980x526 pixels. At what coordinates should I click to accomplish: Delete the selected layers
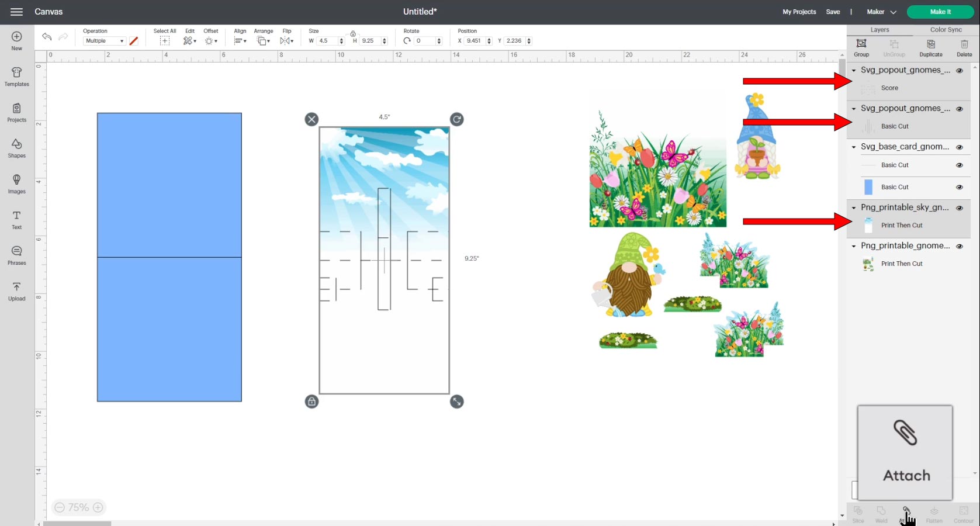click(x=964, y=47)
